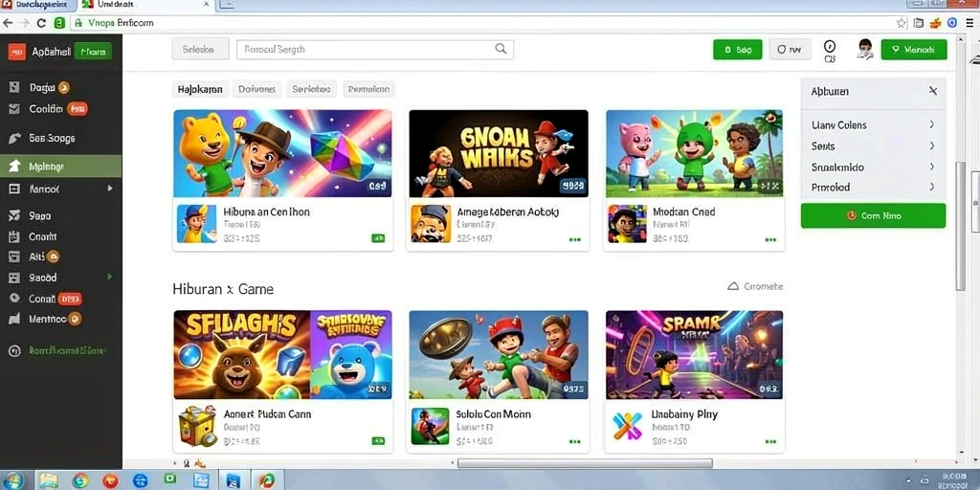980x490 pixels.
Task: Click the browser reload icon
Action: tap(41, 23)
